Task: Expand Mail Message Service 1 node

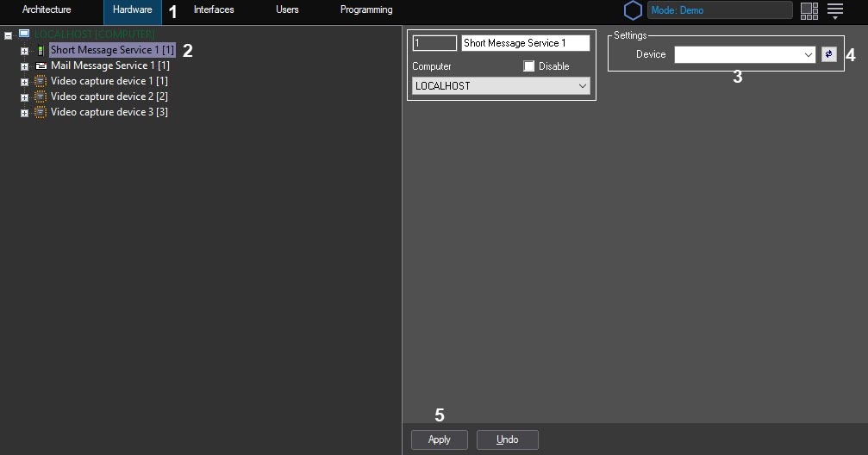Action: (24, 66)
